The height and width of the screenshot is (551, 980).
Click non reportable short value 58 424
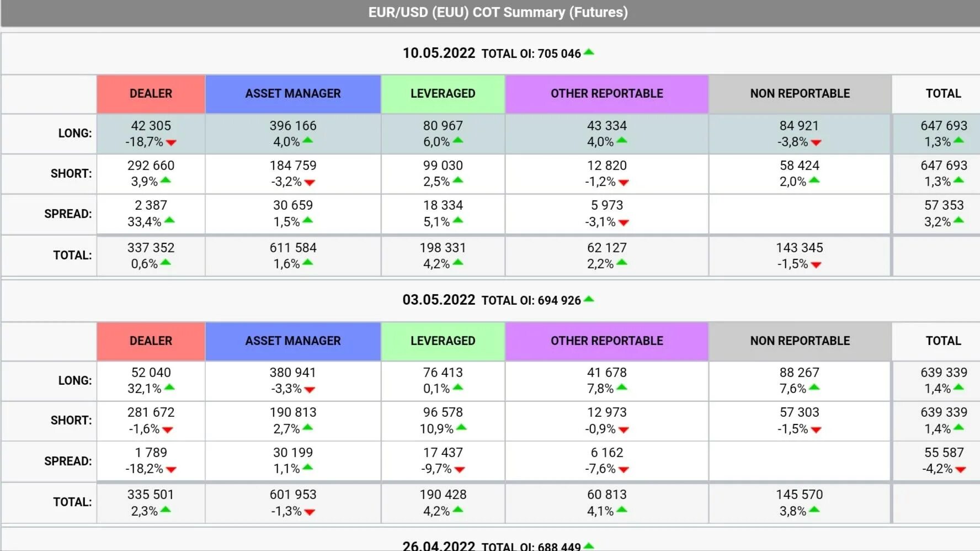(799, 166)
